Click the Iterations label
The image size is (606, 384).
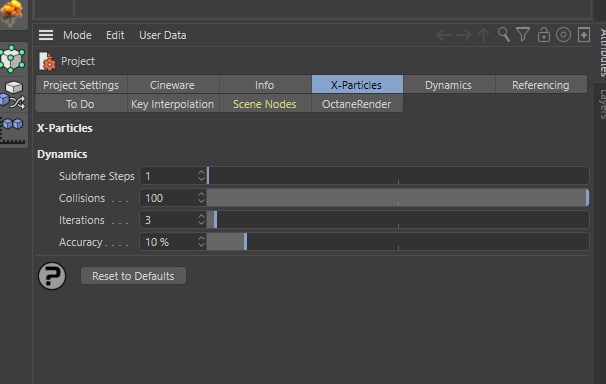tap(82, 220)
